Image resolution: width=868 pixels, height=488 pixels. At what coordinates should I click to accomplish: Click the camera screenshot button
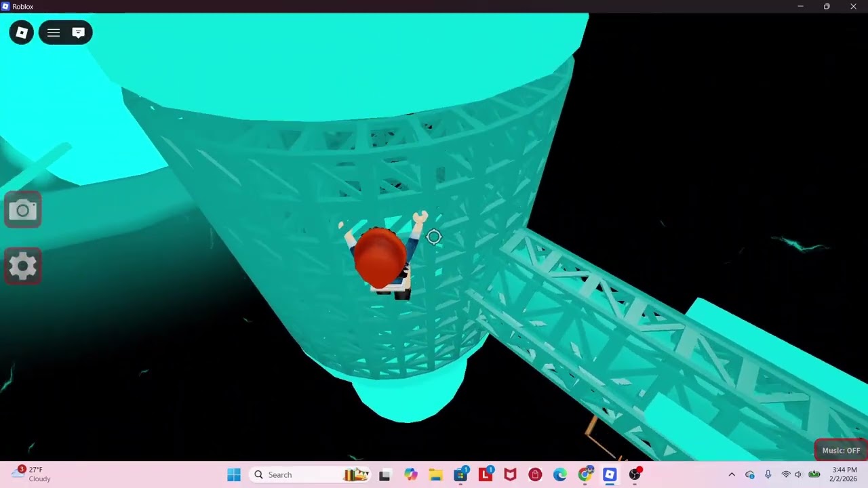click(23, 210)
